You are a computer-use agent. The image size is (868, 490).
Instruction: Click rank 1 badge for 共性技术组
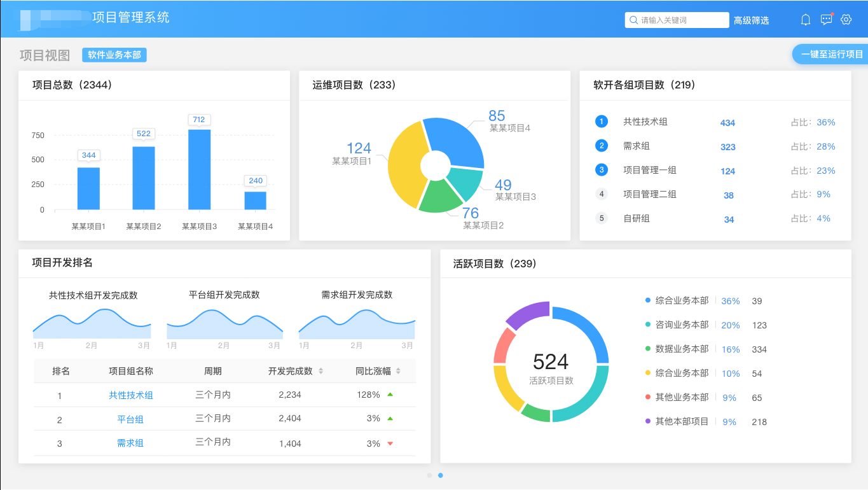(602, 122)
